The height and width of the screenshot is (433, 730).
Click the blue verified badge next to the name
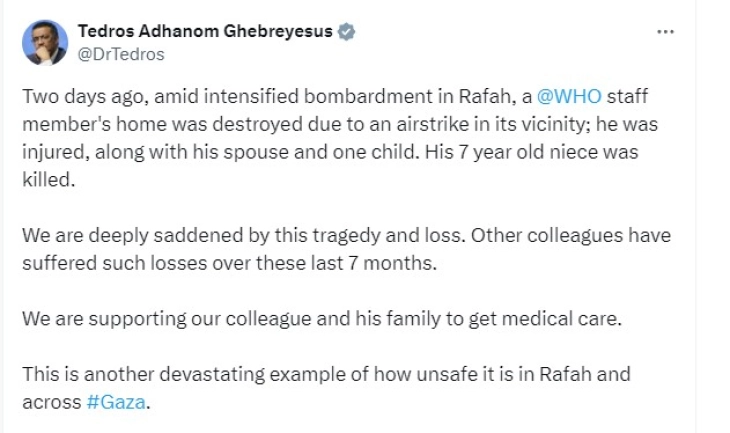(346, 32)
